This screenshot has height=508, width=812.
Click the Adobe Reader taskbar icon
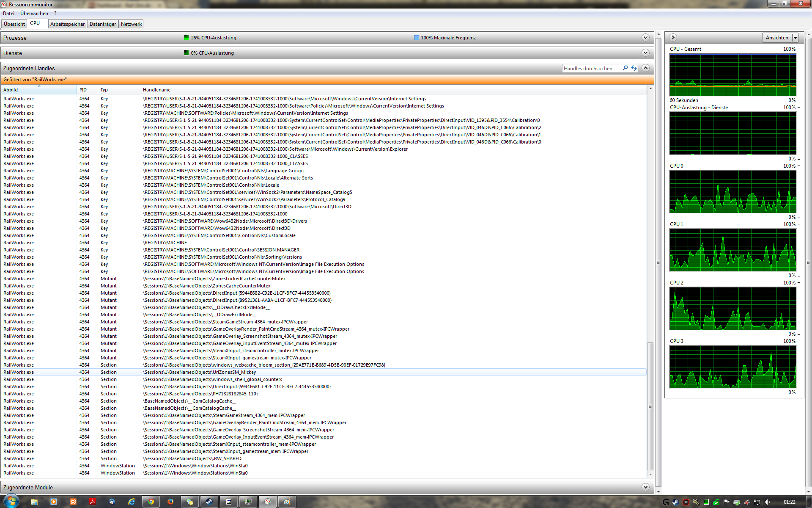pyautogui.click(x=93, y=502)
